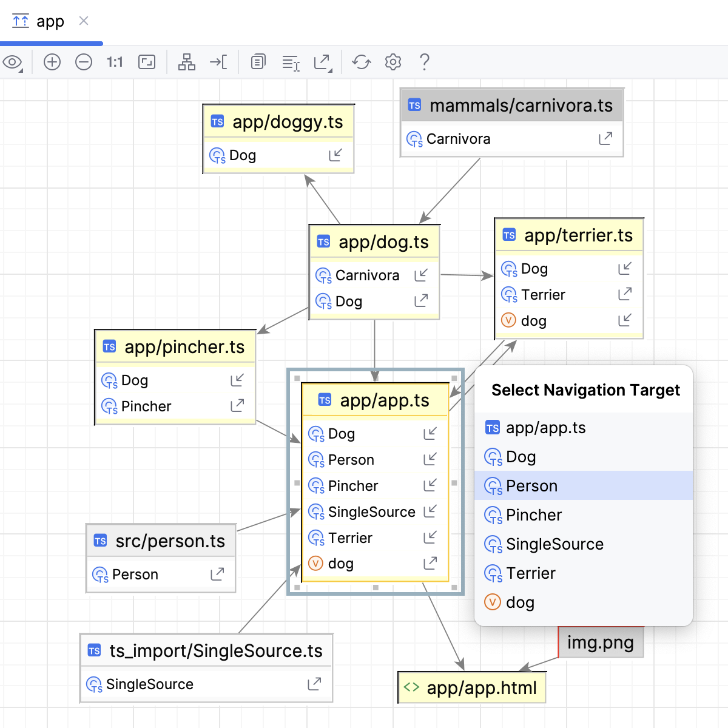Click the Terrier export arrow in app/terrier.ts
This screenshot has width=728, height=728.
pyautogui.click(x=625, y=294)
